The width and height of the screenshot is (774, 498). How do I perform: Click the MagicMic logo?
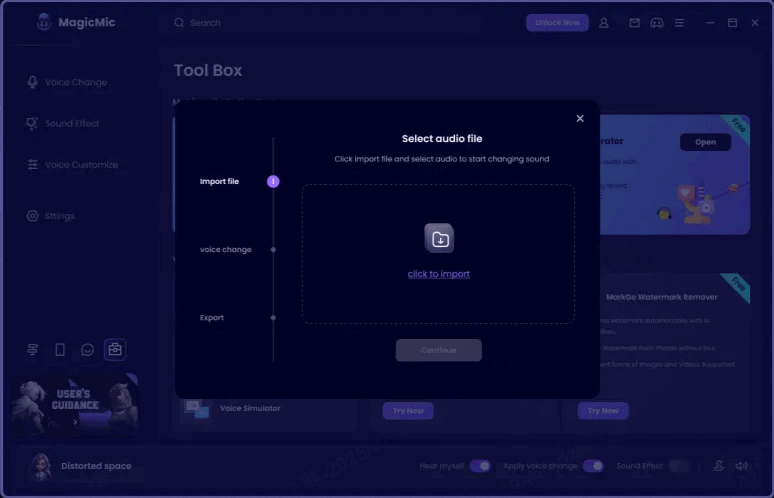(x=44, y=22)
